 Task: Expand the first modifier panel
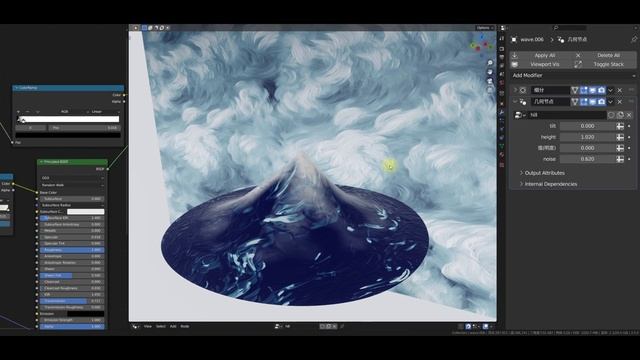tap(515, 90)
